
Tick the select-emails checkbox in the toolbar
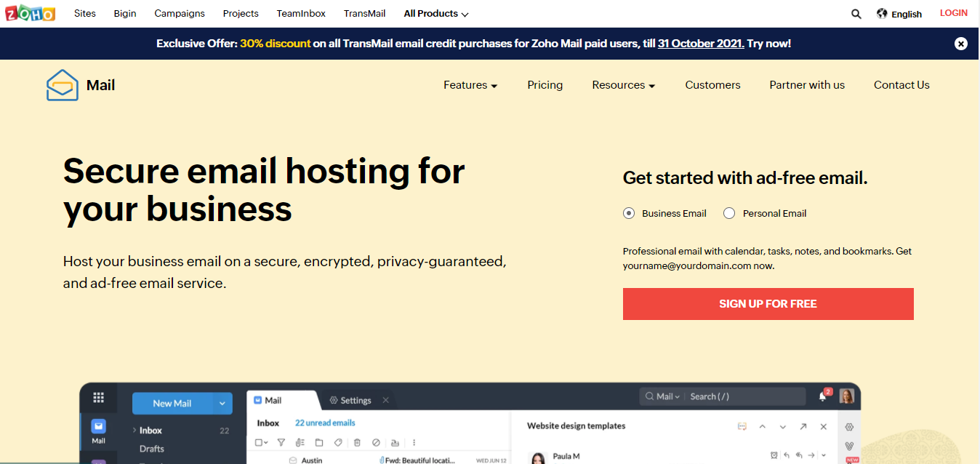coord(258,442)
